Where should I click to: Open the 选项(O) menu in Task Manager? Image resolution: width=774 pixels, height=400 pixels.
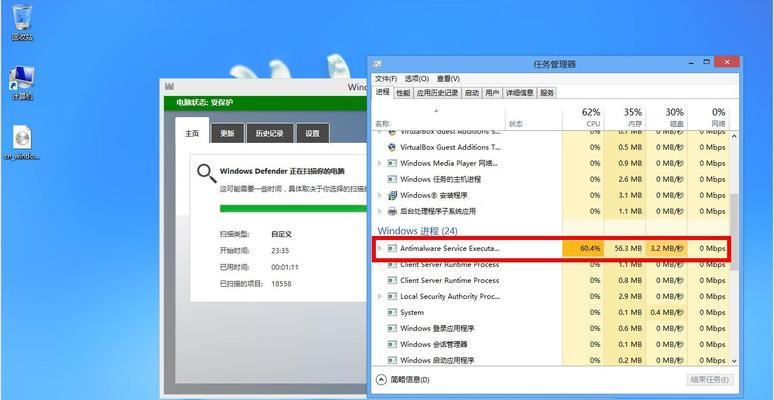(417, 79)
